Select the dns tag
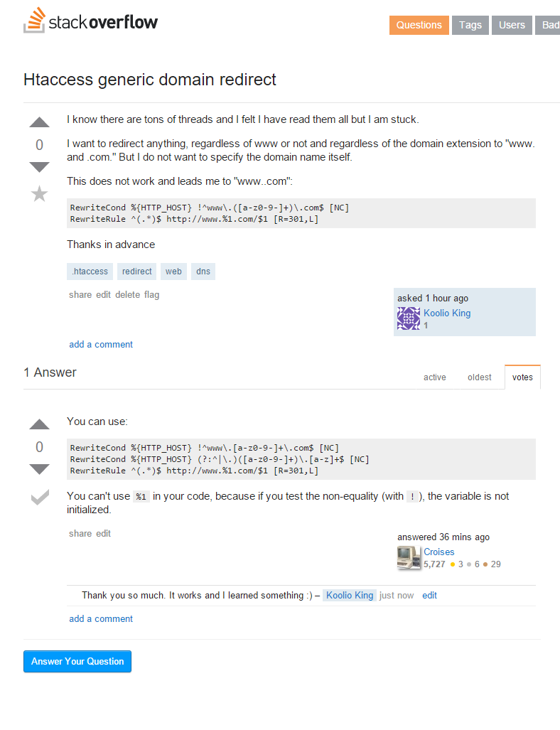560x730 pixels. point(203,272)
